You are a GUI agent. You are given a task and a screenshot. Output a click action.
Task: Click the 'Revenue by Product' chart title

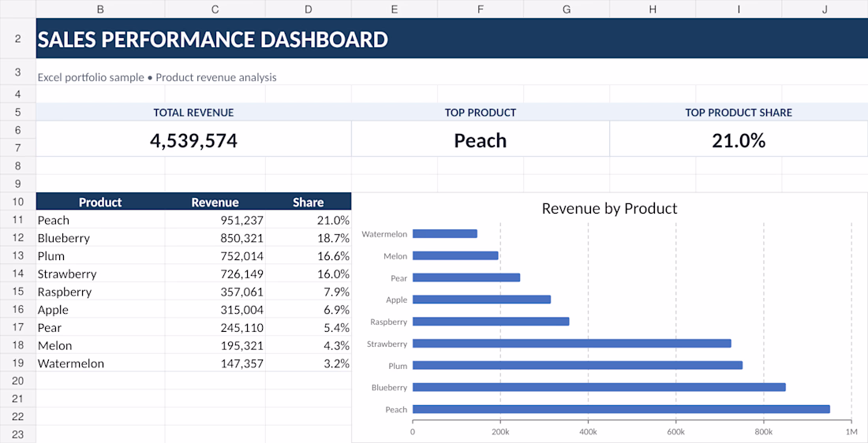coord(609,209)
